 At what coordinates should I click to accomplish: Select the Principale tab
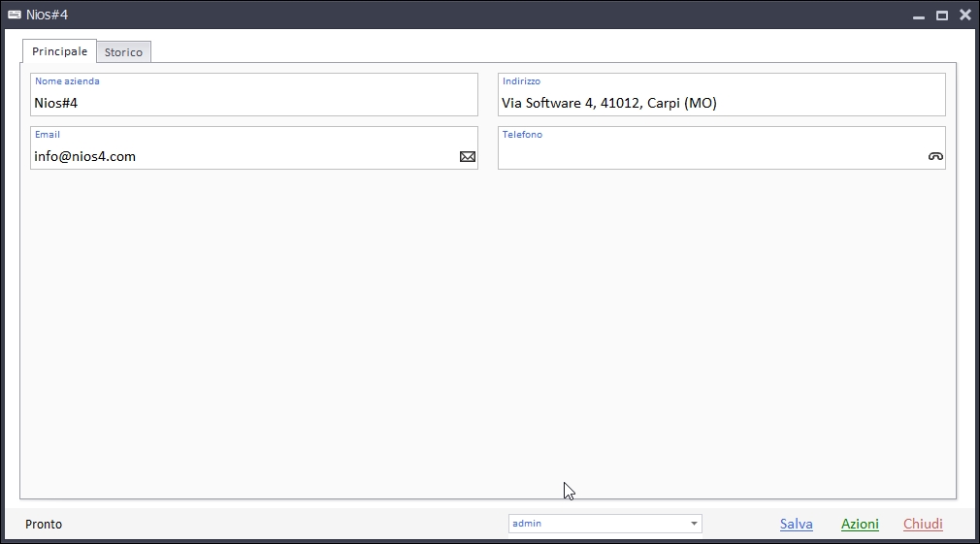[x=59, y=51]
